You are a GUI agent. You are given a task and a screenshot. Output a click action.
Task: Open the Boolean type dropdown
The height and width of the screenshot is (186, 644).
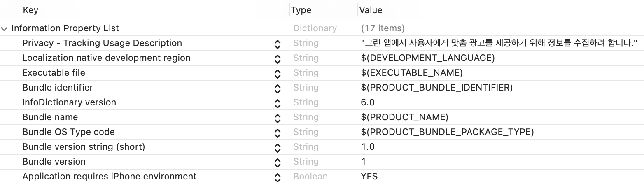[x=310, y=177]
